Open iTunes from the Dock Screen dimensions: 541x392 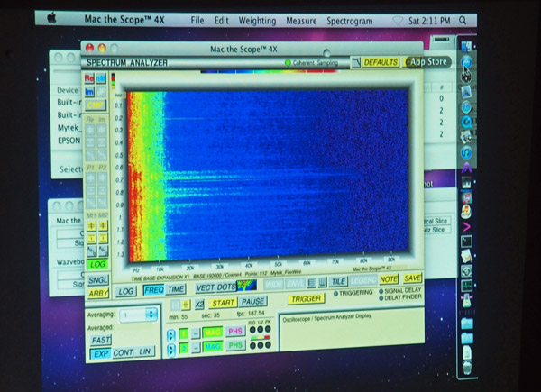tap(466, 152)
